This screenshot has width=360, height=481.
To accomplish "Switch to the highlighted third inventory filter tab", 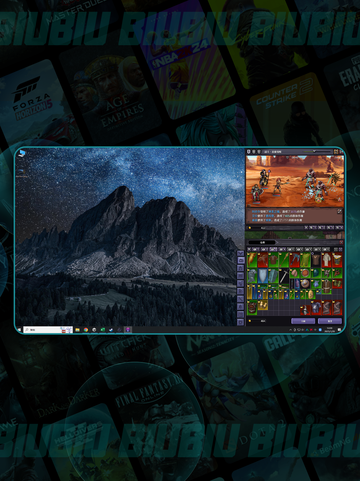I will 273,249.
